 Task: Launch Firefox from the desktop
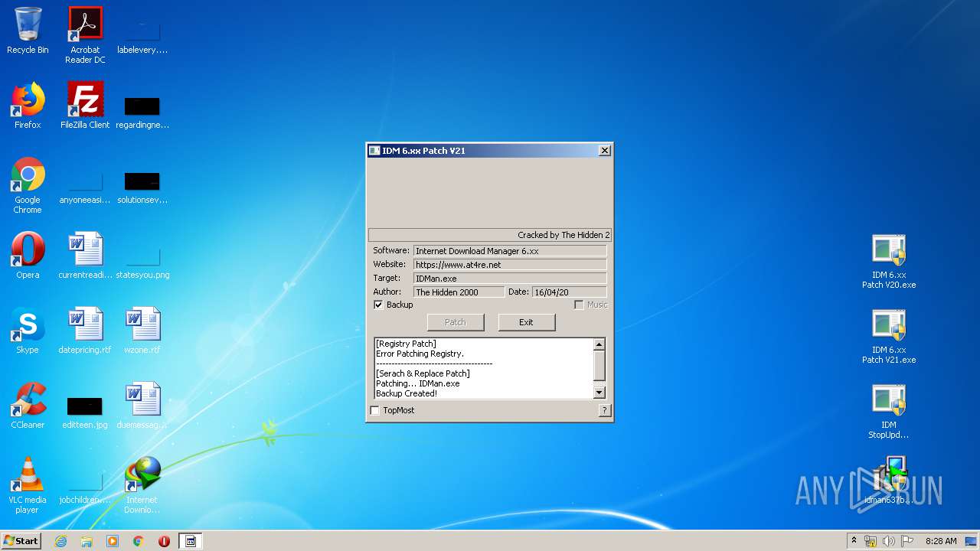[x=28, y=106]
